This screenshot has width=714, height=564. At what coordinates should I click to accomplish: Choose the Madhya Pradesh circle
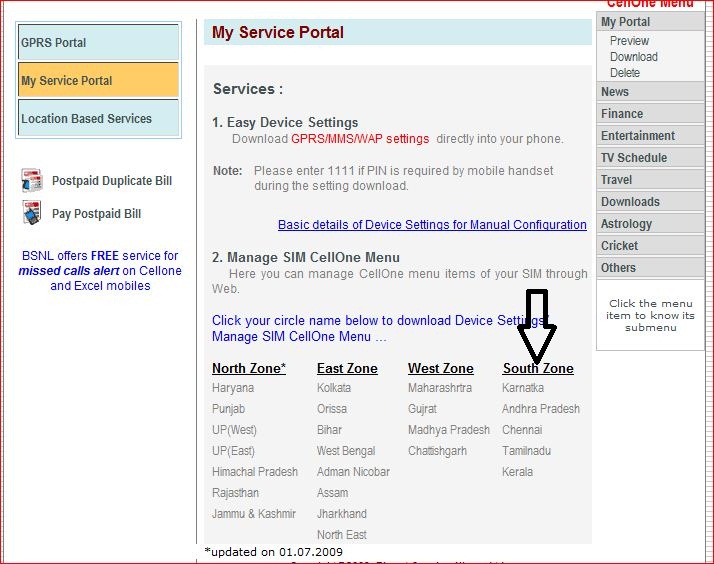point(449,430)
